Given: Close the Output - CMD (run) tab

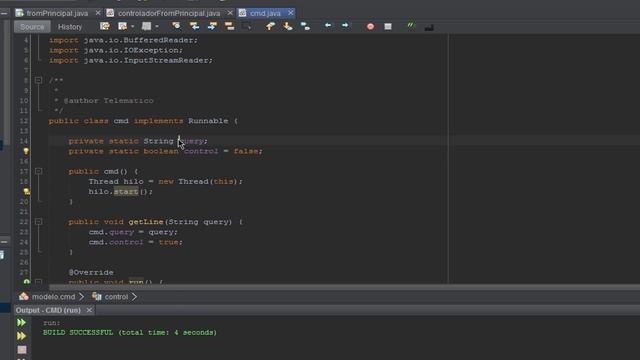Looking at the screenshot, I should coord(89,310).
